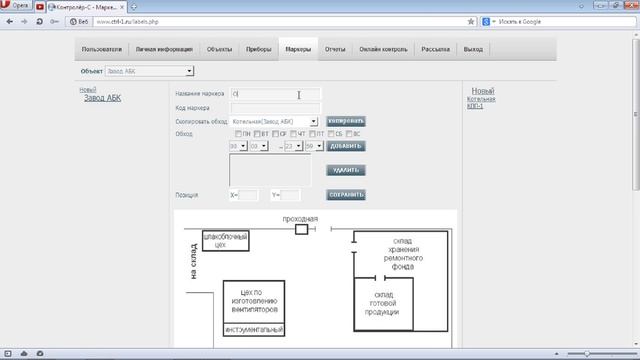Bookmark the page using the star icon
The image size is (640, 360).
coord(471,22)
